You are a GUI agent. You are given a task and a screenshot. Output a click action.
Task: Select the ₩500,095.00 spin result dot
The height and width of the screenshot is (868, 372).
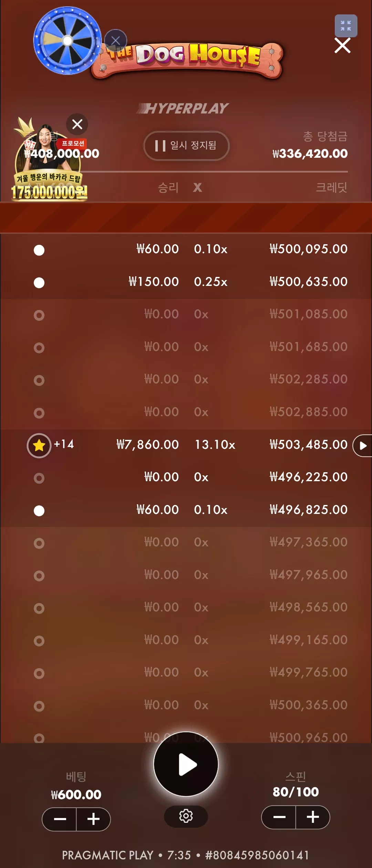pos(39,250)
